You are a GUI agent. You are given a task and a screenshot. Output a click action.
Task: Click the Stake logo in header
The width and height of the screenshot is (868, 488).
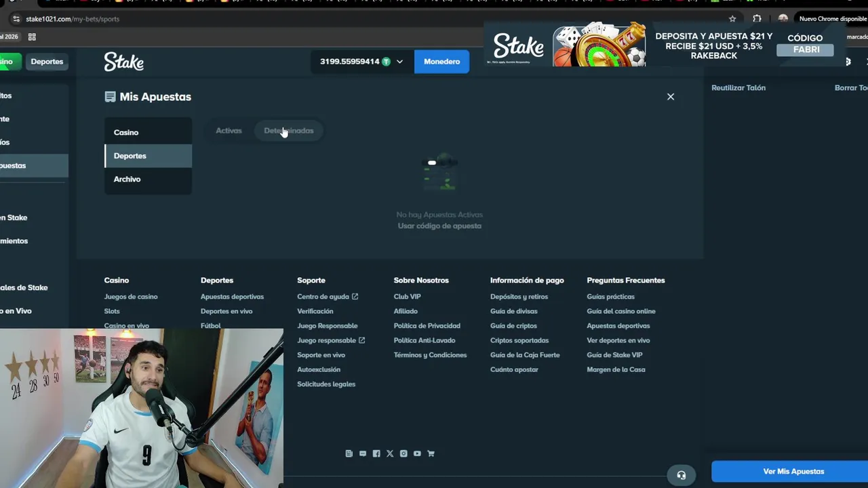point(123,62)
